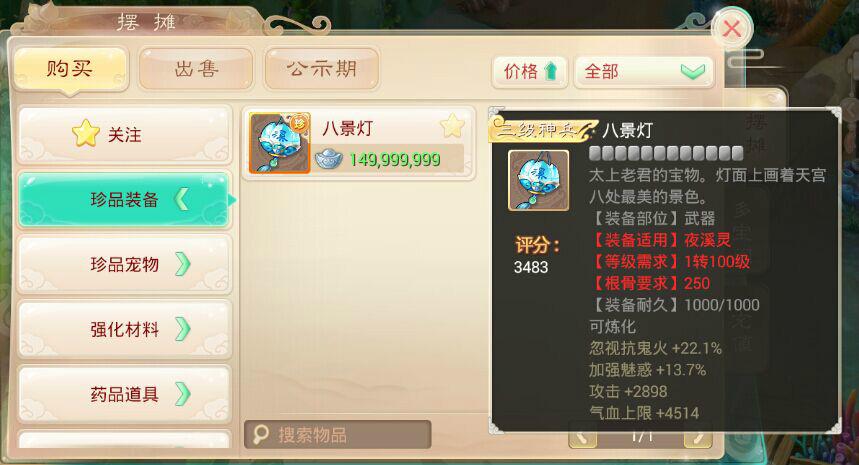
Task: Open the 全部 filter dropdown
Action: tap(644, 71)
